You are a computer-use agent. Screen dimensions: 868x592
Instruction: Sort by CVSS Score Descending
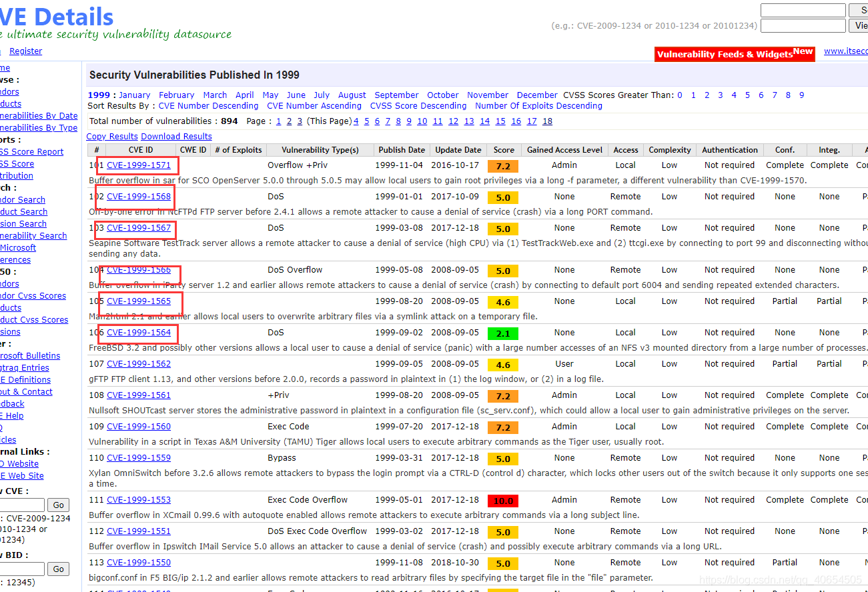pos(418,106)
